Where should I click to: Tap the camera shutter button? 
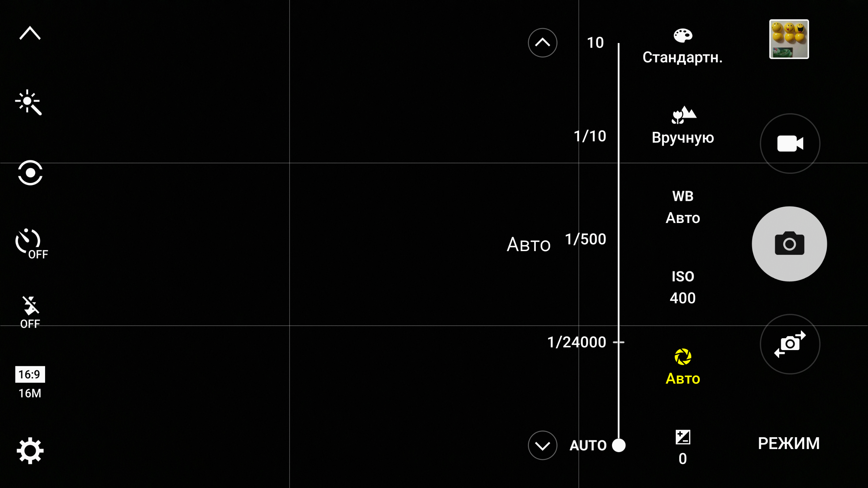(x=789, y=244)
